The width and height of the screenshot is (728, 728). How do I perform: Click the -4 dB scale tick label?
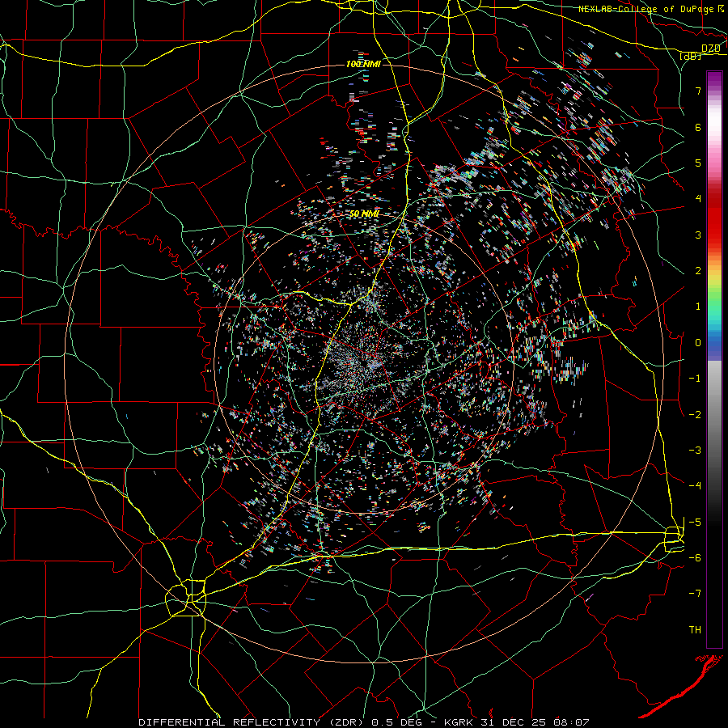[x=695, y=486]
